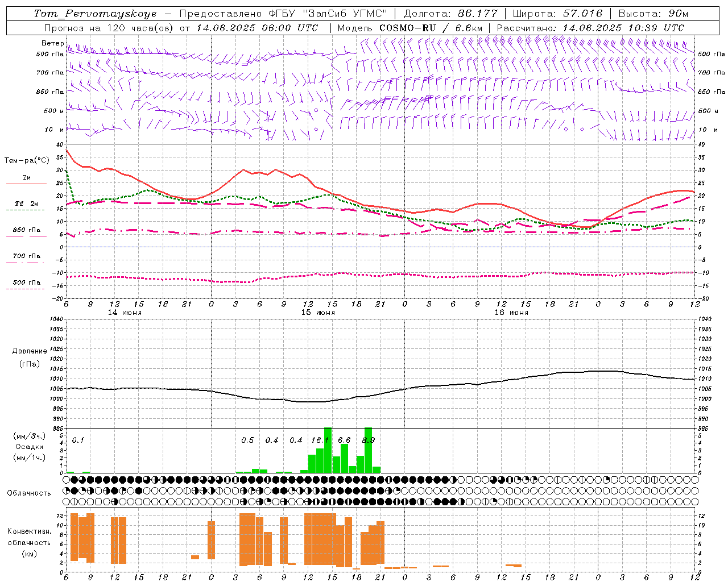Click the (мм/3ч.) unit label
Screen dimensions: 728x582
[x=30, y=436]
